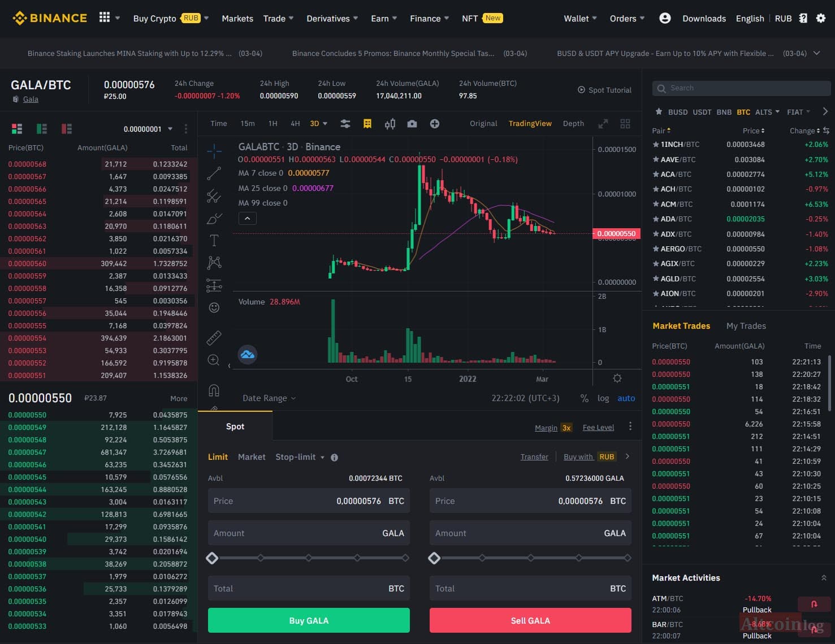The width and height of the screenshot is (835, 644).
Task: Choose the brush drawing tool in chart
Action: coord(214,218)
